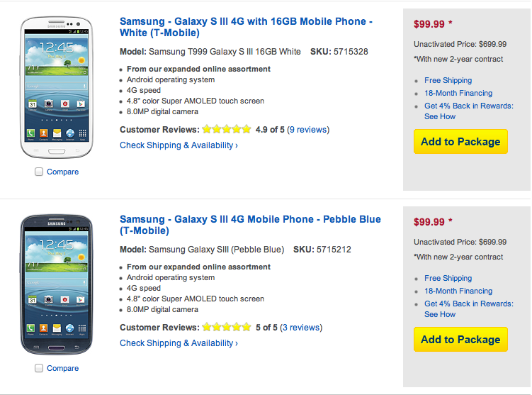The height and width of the screenshot is (395, 532).
Task: Click See How rewards link for Pebble Blue phone
Action: pos(440,314)
